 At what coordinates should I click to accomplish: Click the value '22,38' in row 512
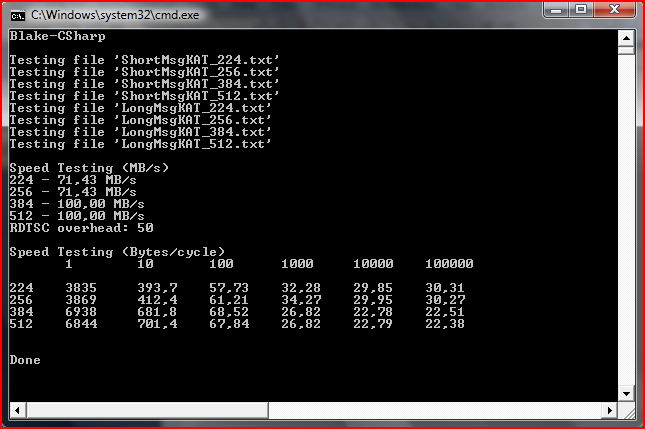[x=445, y=324]
